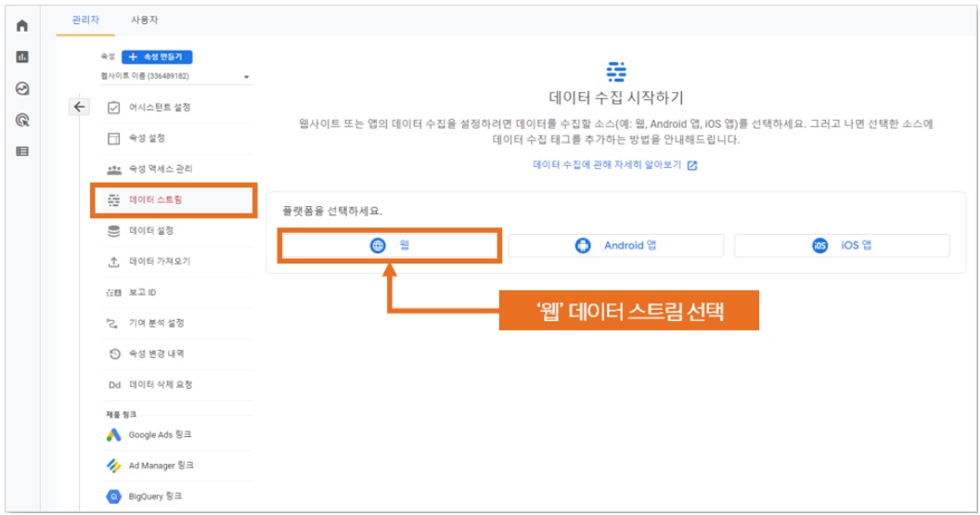
Task: Click the Ad Manager logo icon
Action: pos(114,466)
